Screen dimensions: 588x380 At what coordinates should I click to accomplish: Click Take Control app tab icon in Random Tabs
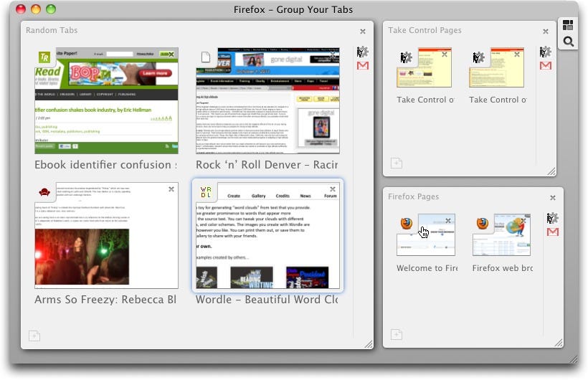coord(363,52)
